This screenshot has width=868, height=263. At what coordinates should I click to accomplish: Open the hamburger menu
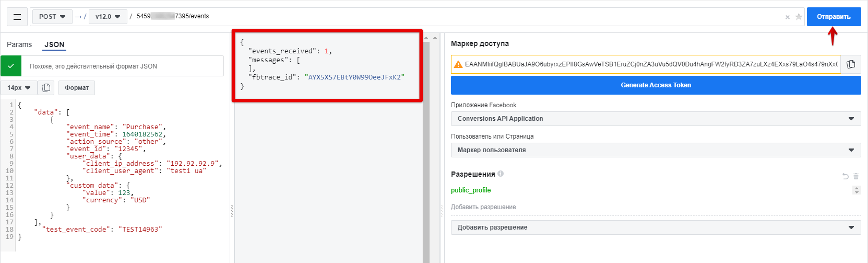point(17,17)
